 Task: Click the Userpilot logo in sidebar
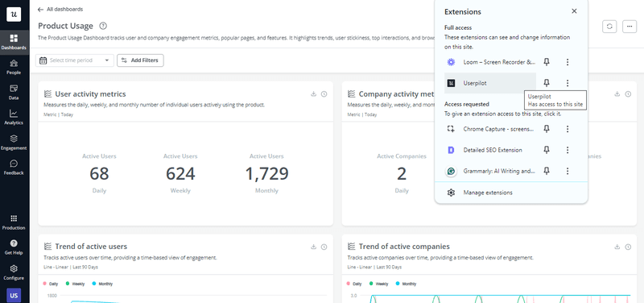pyautogui.click(x=14, y=14)
